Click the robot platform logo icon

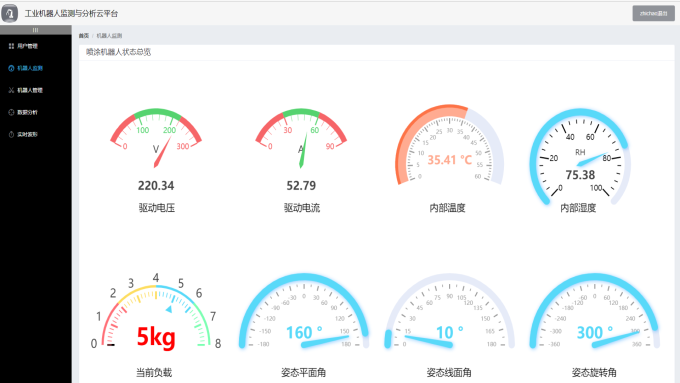point(10,13)
